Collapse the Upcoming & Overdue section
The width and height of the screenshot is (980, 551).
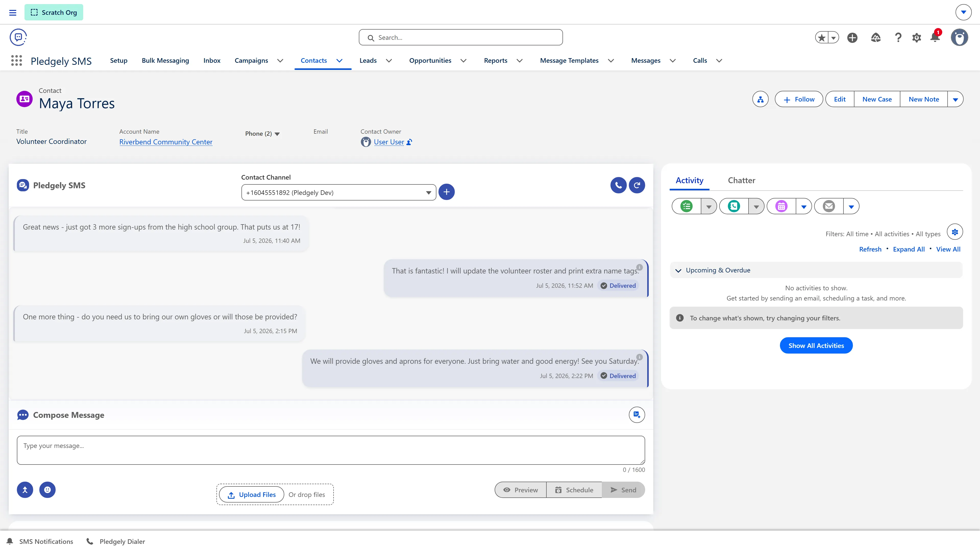678,270
